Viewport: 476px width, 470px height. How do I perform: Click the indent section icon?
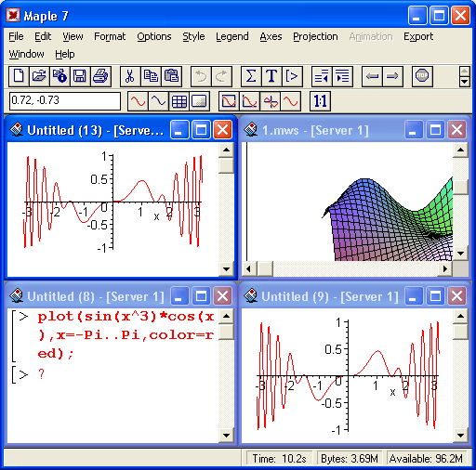point(342,76)
